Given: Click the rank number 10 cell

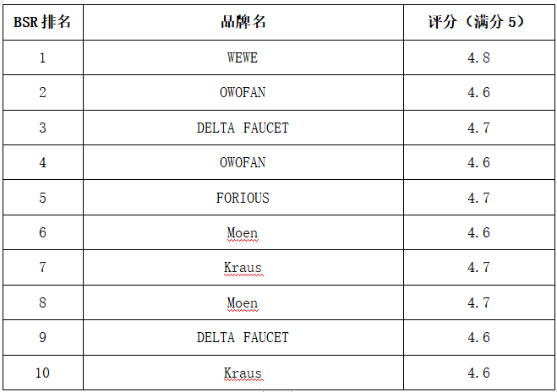Looking at the screenshot, I should [42, 373].
